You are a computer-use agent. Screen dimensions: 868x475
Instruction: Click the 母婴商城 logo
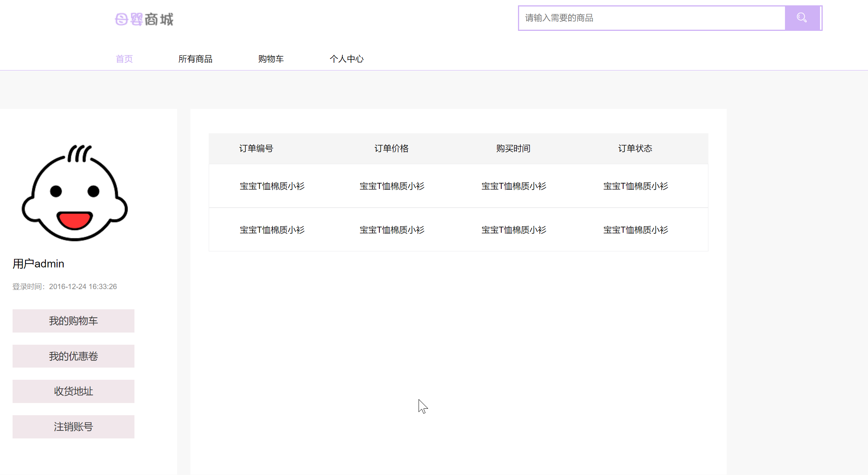pos(144,19)
